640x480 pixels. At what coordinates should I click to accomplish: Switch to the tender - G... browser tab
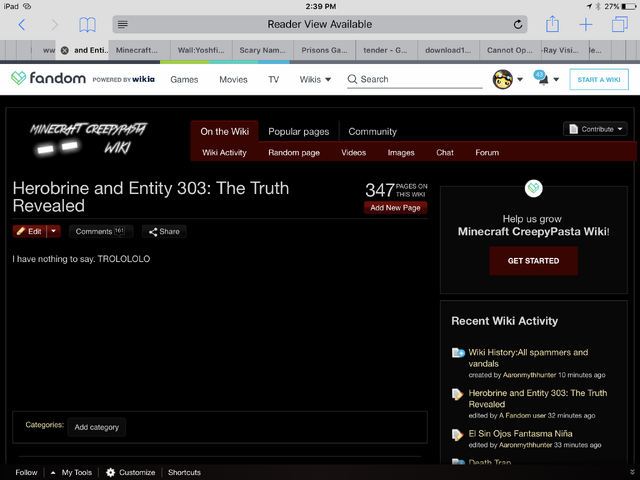pos(386,50)
